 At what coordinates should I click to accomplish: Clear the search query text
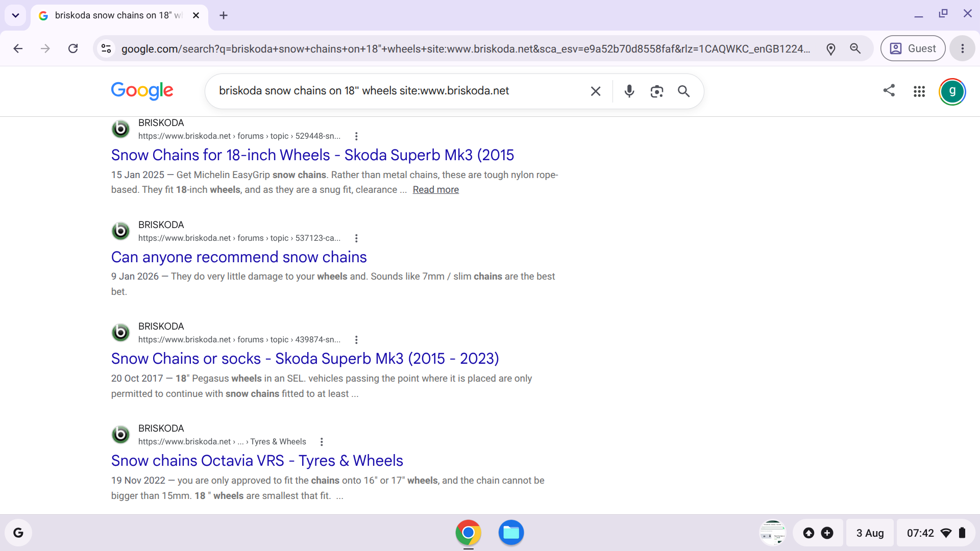596,91
